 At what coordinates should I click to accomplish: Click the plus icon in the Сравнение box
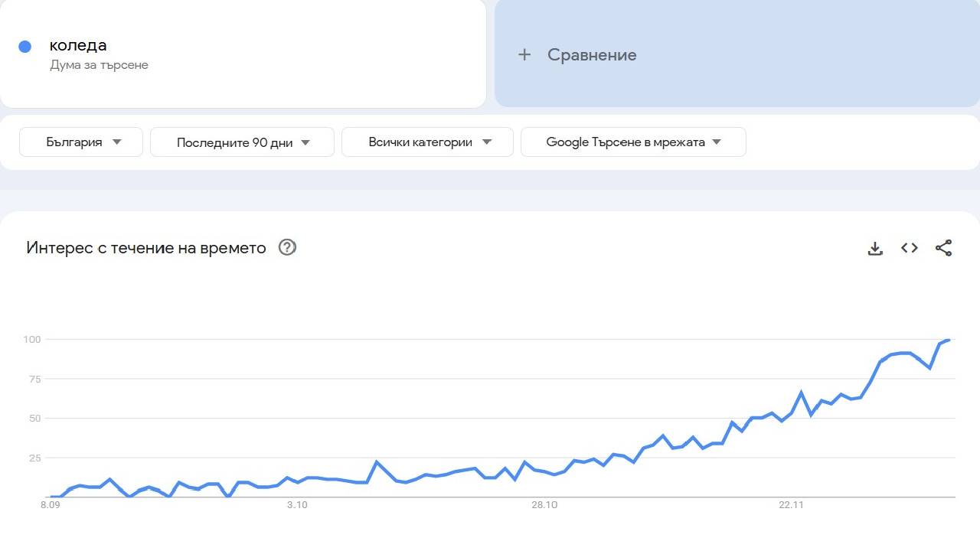pos(524,54)
